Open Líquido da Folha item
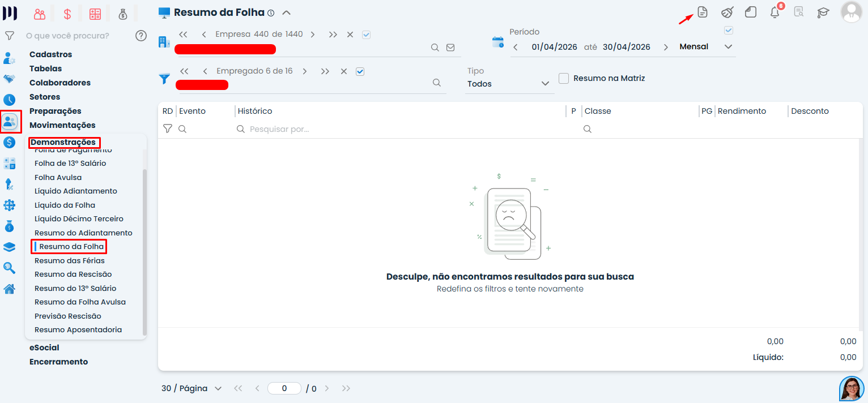868x403 pixels. click(x=65, y=205)
